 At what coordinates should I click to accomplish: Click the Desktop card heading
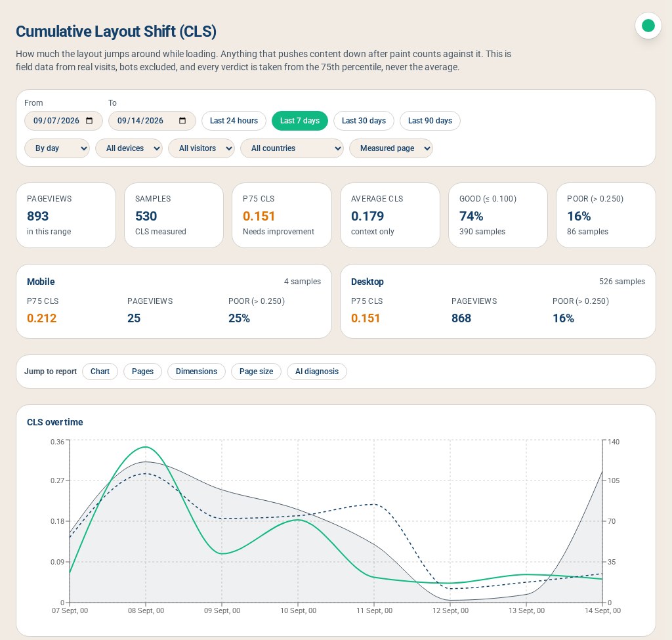pyautogui.click(x=367, y=282)
